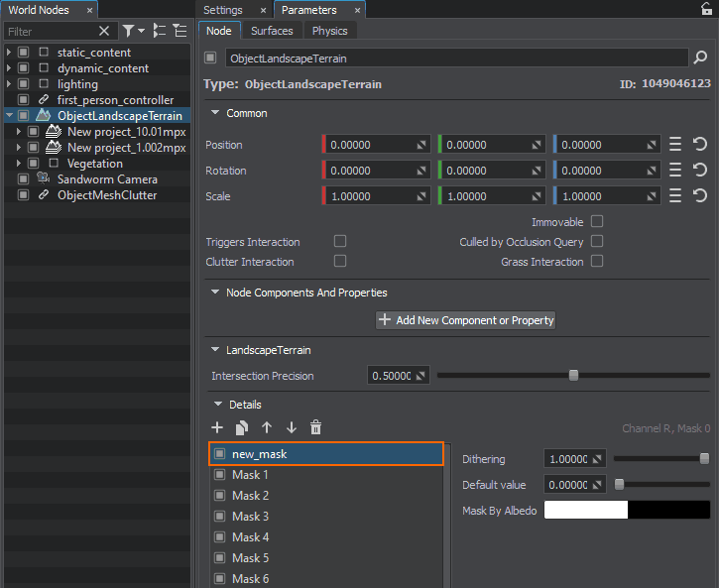The height and width of the screenshot is (588, 719).
Task: Open the World Nodes filter options dropdown
Action: coord(134,32)
